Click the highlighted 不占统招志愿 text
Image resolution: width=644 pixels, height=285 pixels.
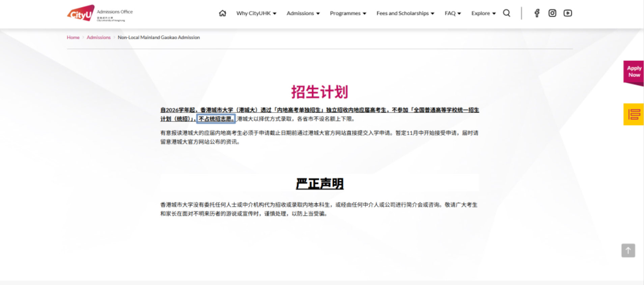point(216,119)
